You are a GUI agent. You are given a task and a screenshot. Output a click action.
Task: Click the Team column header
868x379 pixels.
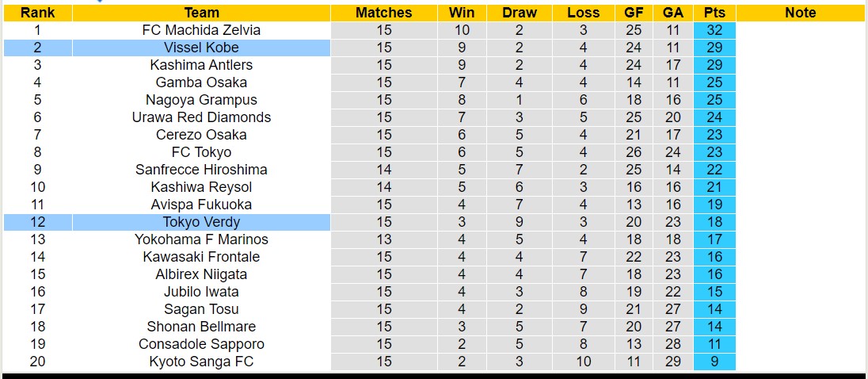click(x=201, y=13)
